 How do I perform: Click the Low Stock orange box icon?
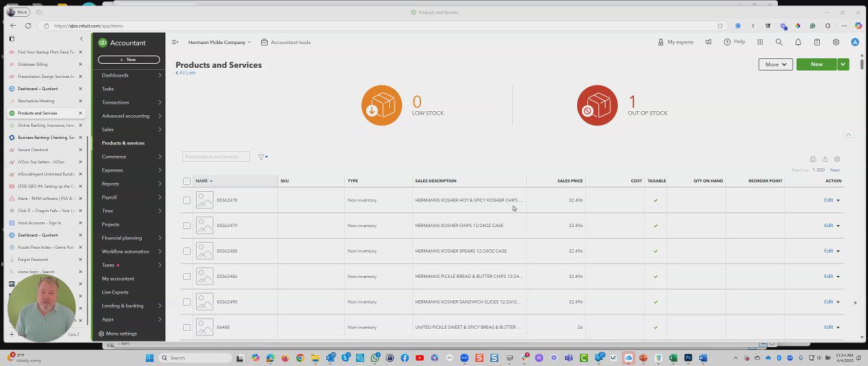point(382,105)
